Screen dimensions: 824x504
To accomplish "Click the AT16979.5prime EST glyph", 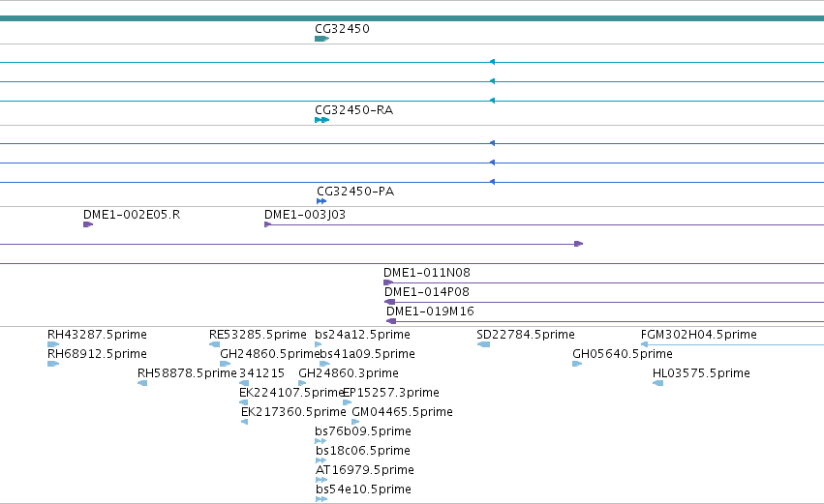I will click(321, 480).
